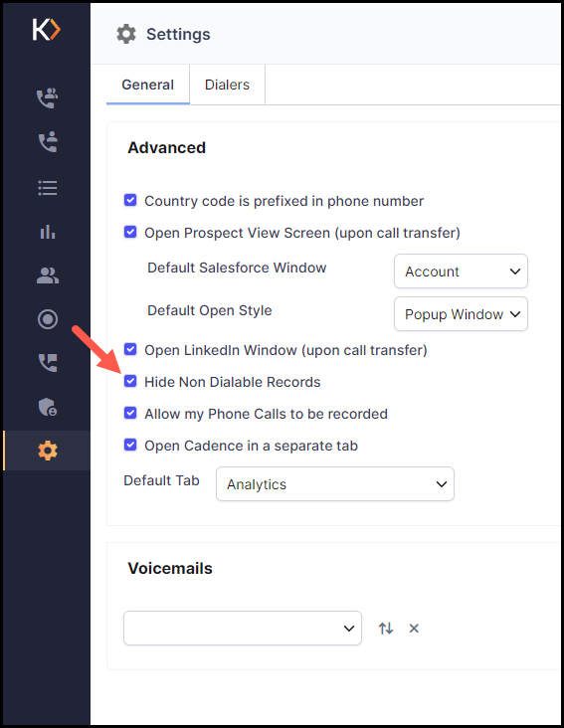The width and height of the screenshot is (564, 728).
Task: Click the circular record icon in sidebar
Action: click(x=48, y=319)
